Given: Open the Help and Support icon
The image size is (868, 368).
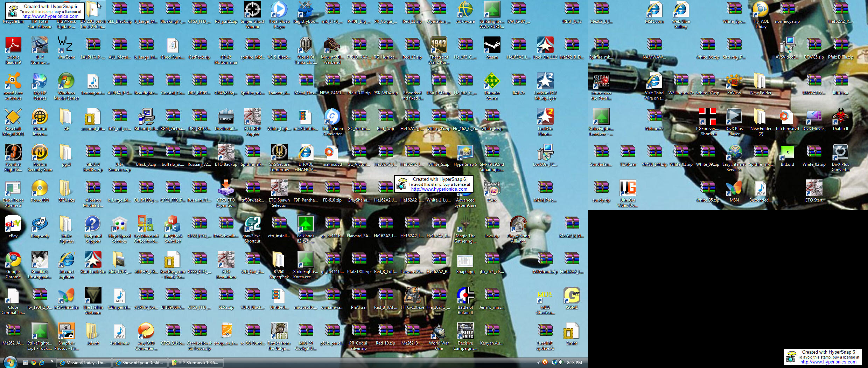Looking at the screenshot, I should tap(93, 230).
